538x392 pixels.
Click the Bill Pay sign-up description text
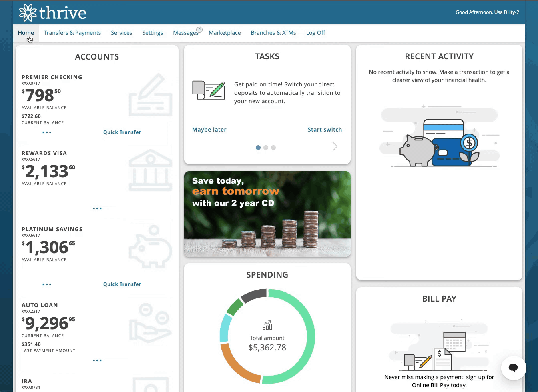pyautogui.click(x=439, y=381)
